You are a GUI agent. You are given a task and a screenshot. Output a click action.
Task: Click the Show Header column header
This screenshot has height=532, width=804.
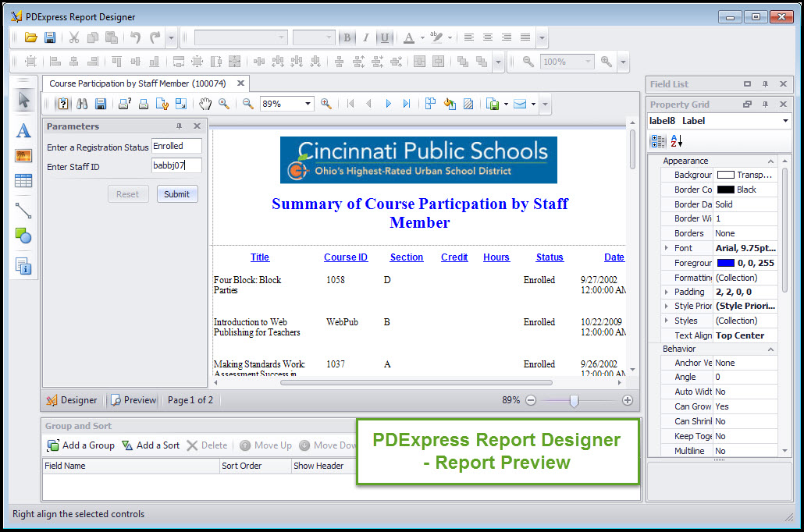[323, 466]
